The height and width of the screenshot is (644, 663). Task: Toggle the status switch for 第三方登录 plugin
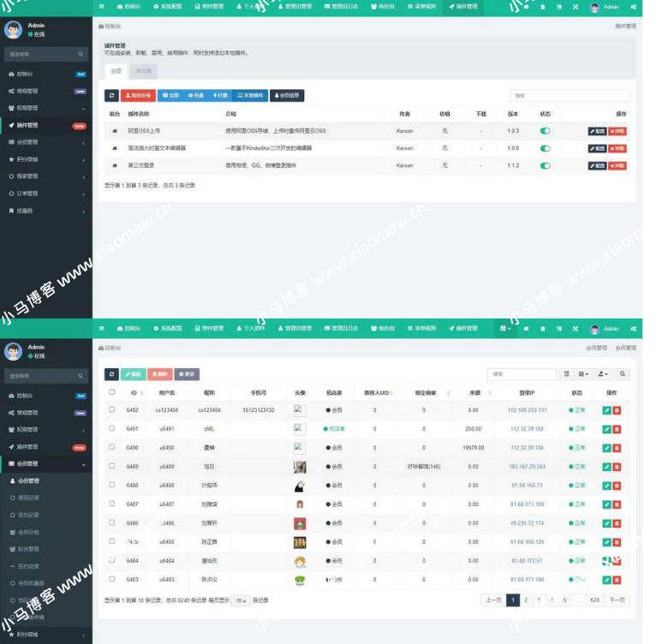(x=545, y=165)
